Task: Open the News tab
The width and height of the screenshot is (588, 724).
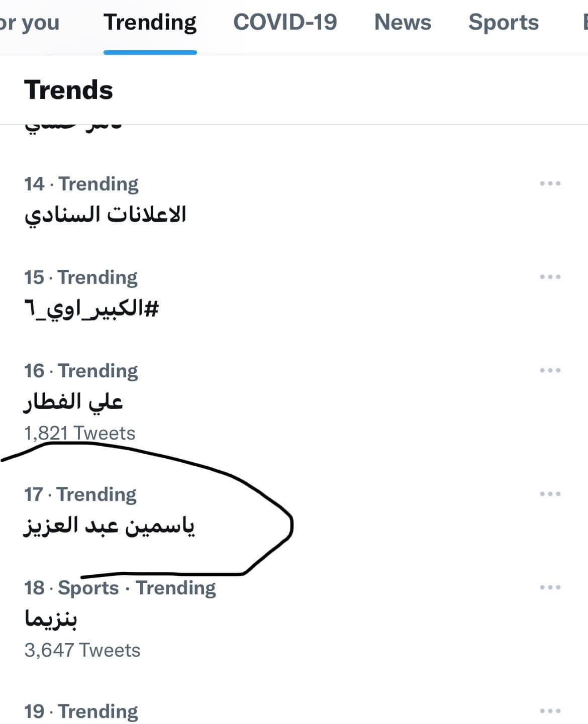Action: tap(403, 23)
